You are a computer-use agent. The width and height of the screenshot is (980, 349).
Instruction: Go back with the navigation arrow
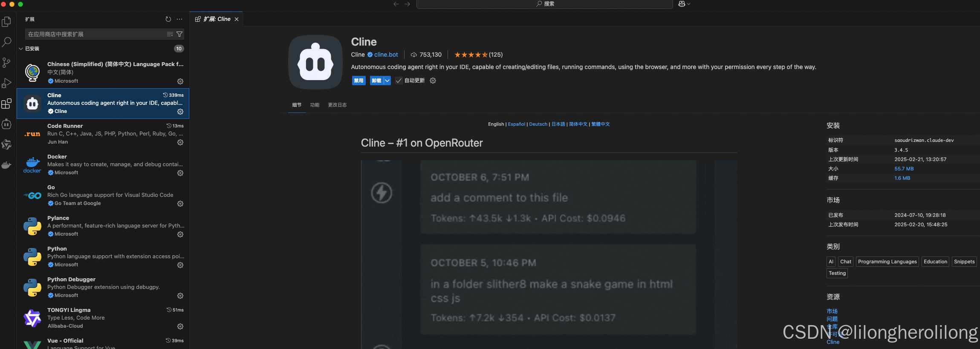396,4
